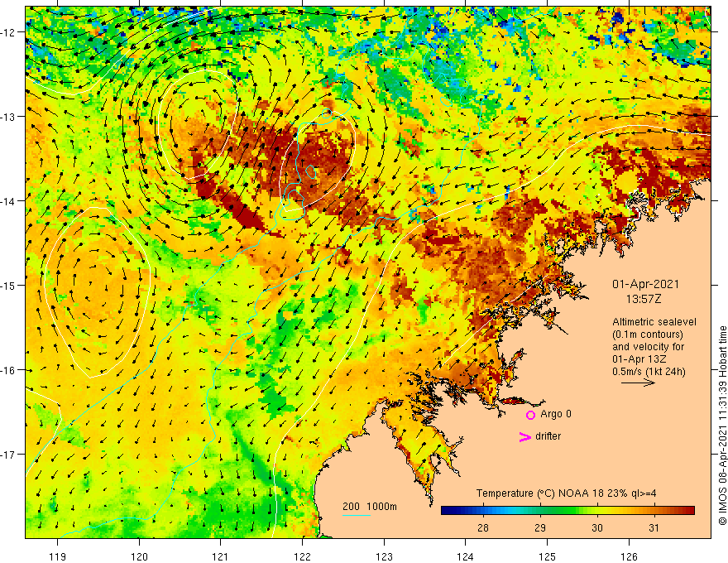Click the date label 01-Apr-2021

(x=645, y=284)
